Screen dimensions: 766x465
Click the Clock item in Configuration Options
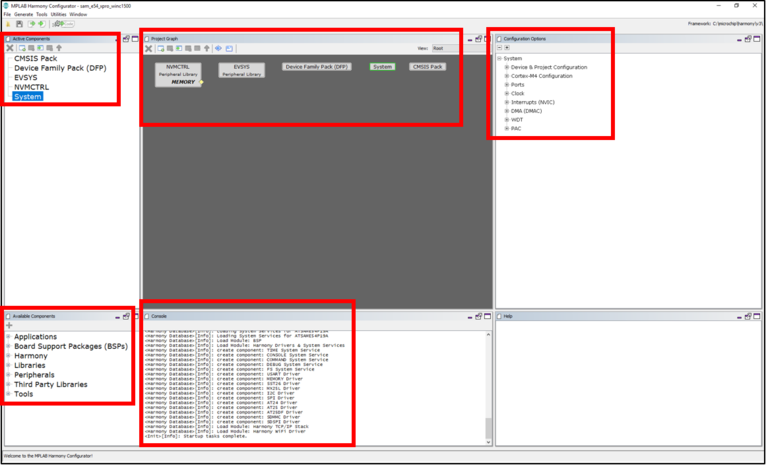pyautogui.click(x=517, y=93)
